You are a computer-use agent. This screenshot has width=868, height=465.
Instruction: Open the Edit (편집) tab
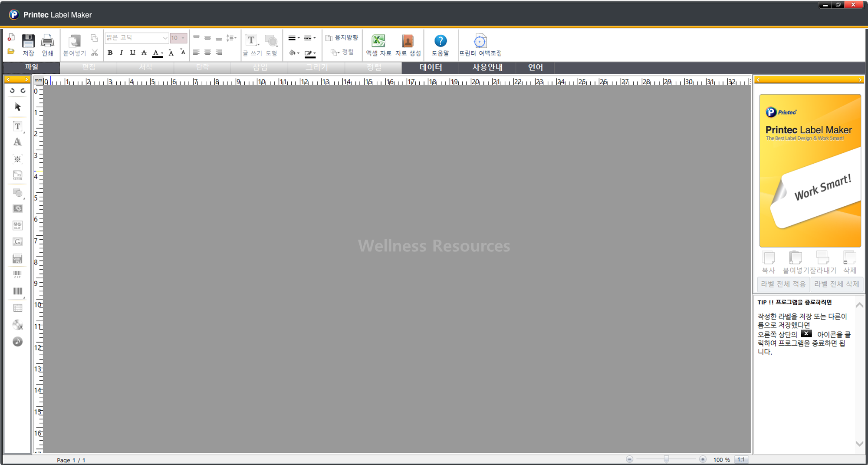tap(89, 67)
